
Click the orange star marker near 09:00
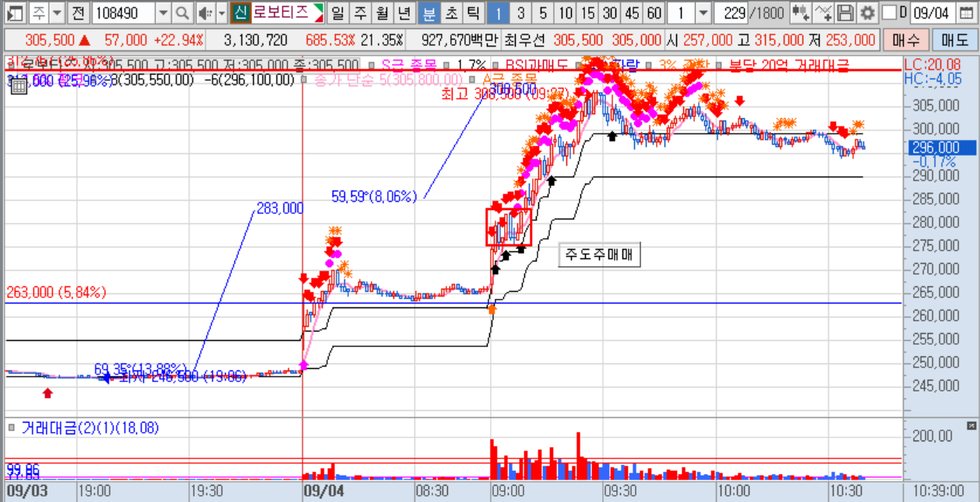coord(492,309)
